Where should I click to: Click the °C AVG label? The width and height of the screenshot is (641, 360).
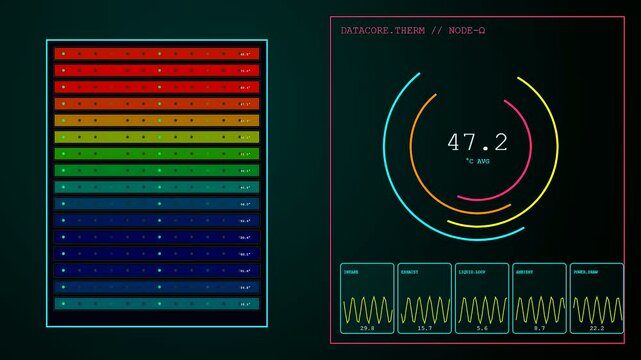pos(477,161)
